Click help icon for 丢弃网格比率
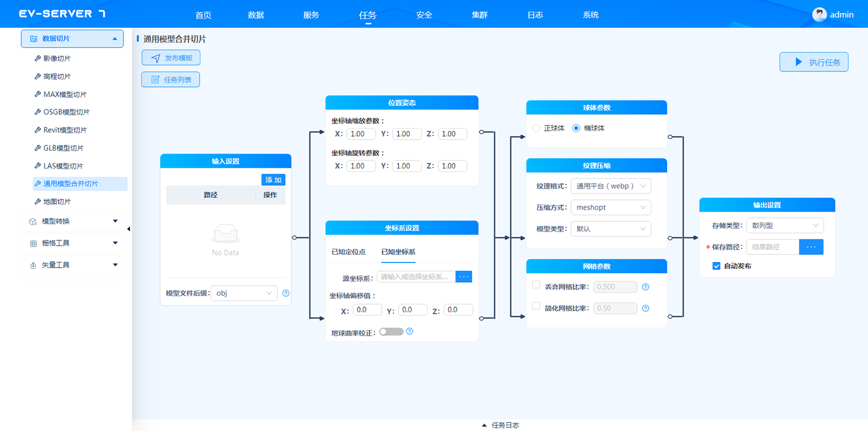Viewport: 868px width, 431px height. pos(646,287)
